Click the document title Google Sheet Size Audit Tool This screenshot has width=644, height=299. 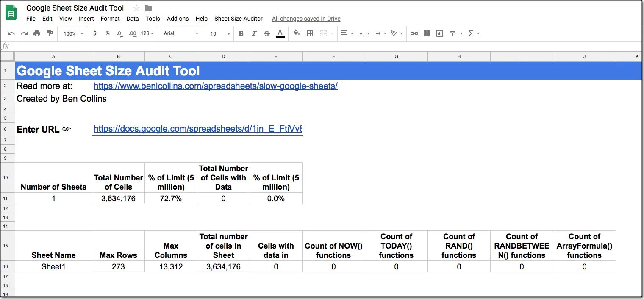pos(75,8)
